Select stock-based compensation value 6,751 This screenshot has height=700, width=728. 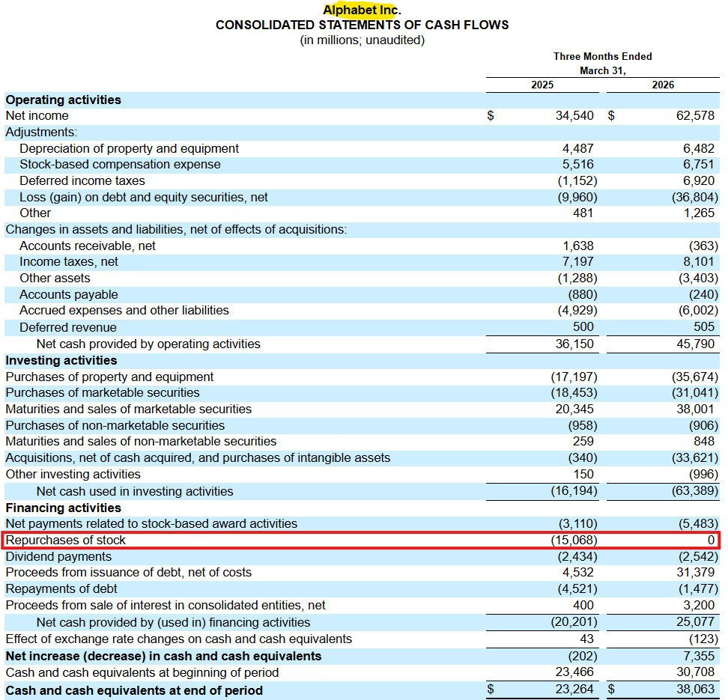[x=699, y=164]
